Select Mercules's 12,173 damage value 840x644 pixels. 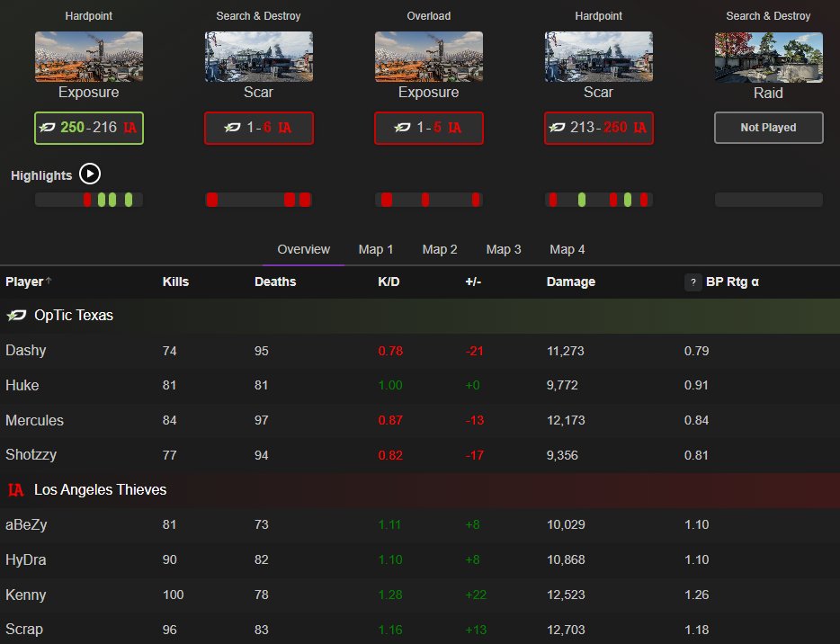click(566, 421)
